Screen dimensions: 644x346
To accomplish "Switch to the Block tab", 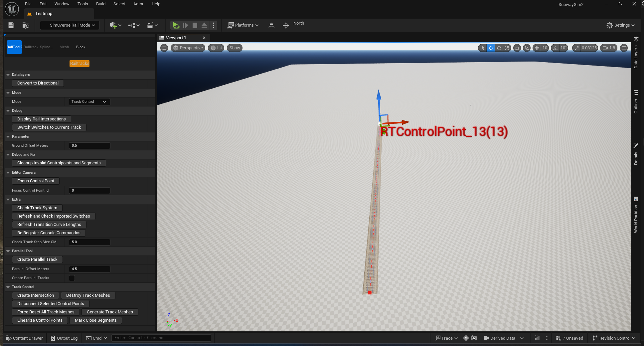I will coord(80,47).
